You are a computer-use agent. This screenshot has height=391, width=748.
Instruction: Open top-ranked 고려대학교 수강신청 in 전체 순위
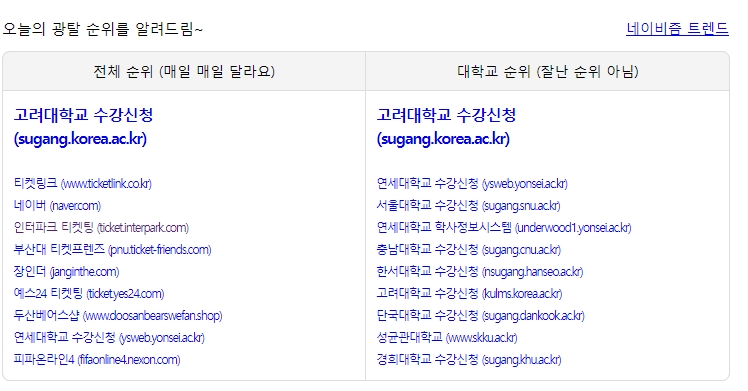[x=83, y=127]
